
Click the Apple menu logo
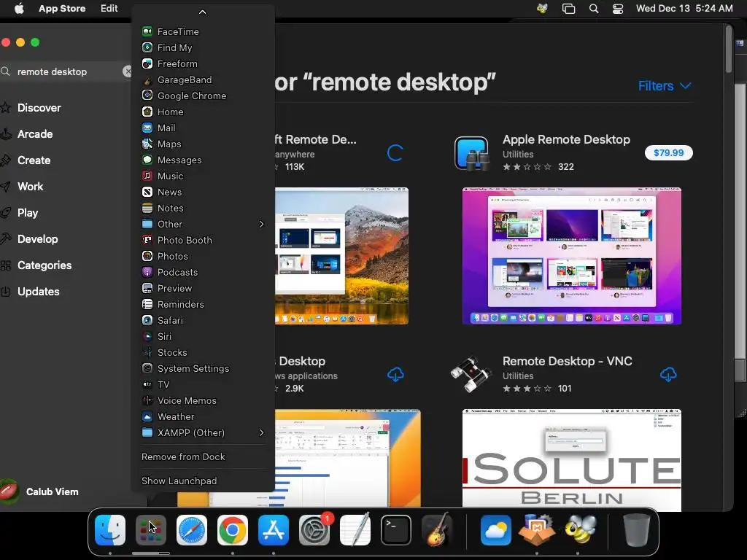tap(19, 9)
